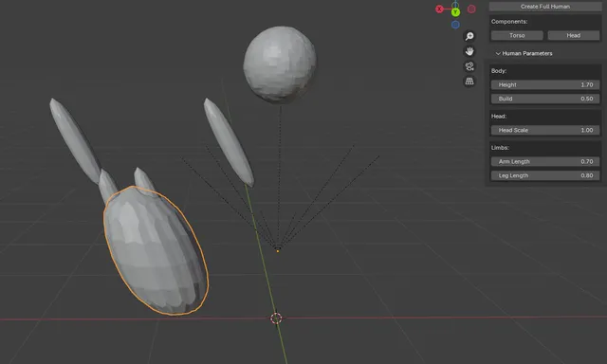The width and height of the screenshot is (607, 364).
Task: Click the faded negative X gizmo ball
Action: tap(471, 9)
